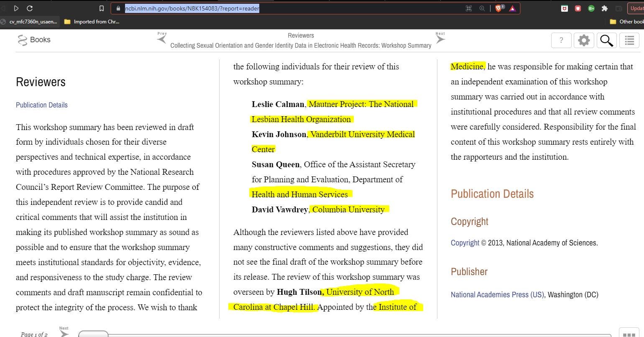Open the Copyright link in Publication Details
Image resolution: width=644 pixels, height=337 pixels.
pyautogui.click(x=465, y=243)
